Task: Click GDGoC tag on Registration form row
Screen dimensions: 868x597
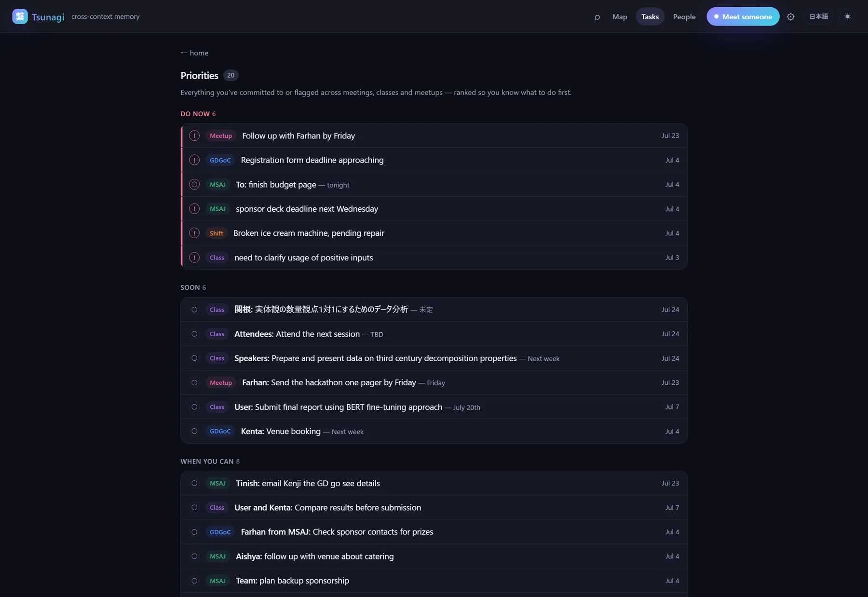Action: [220, 160]
